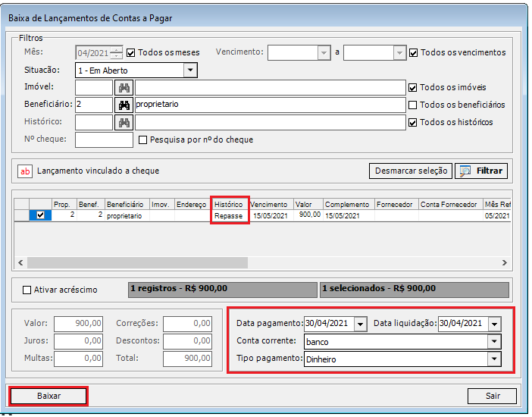Click the Multas value field
Image resolution: width=532 pixels, height=417 pixels.
[78, 359]
